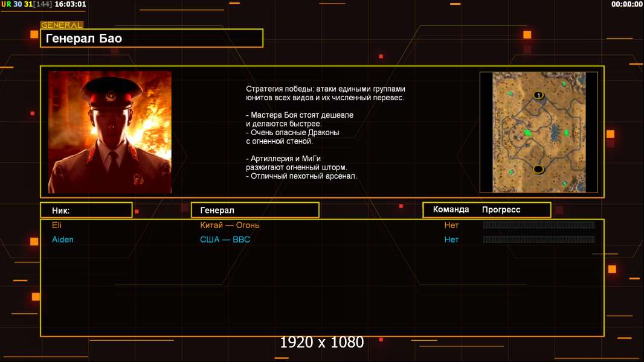Click the map preview thumbnail
644x362 pixels.
[x=539, y=132]
